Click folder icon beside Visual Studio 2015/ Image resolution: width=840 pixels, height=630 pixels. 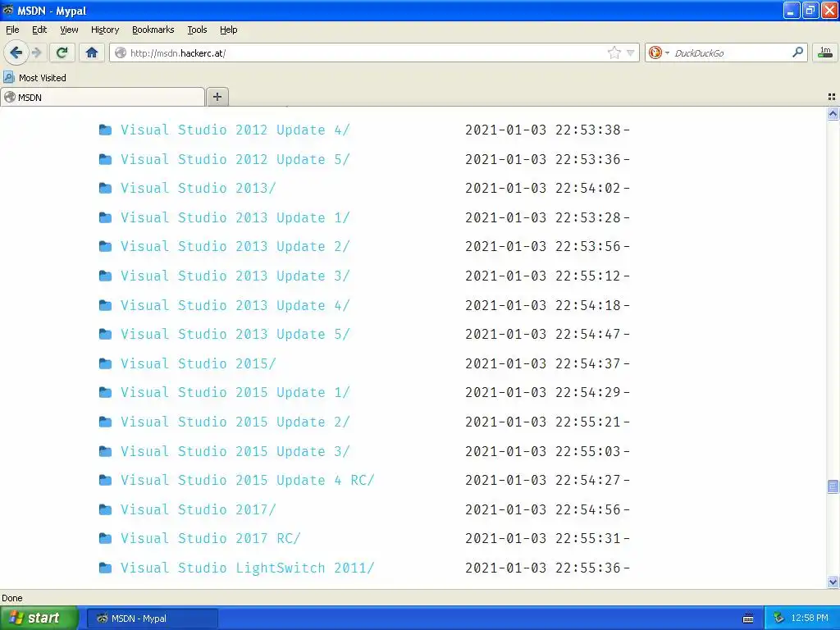coord(106,363)
